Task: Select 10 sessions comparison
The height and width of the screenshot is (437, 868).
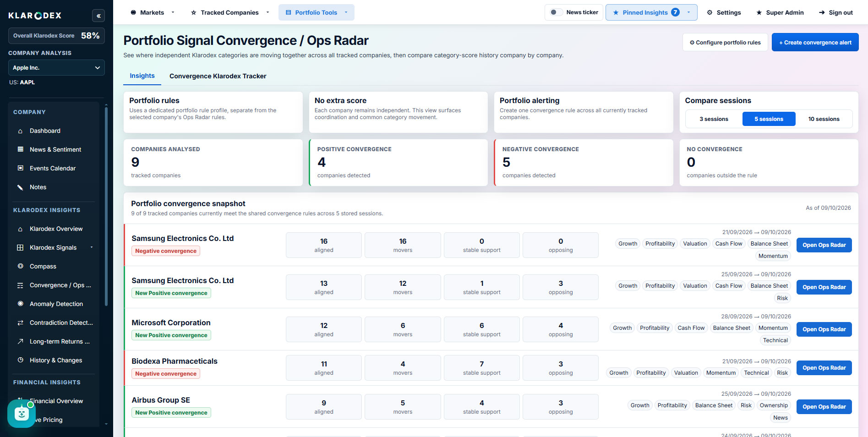Action: (x=824, y=119)
